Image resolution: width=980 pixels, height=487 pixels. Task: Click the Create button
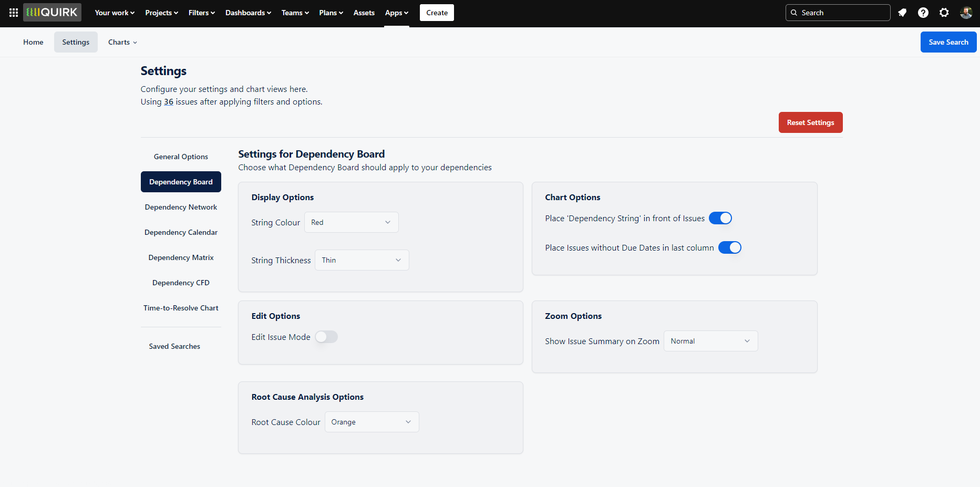point(437,13)
